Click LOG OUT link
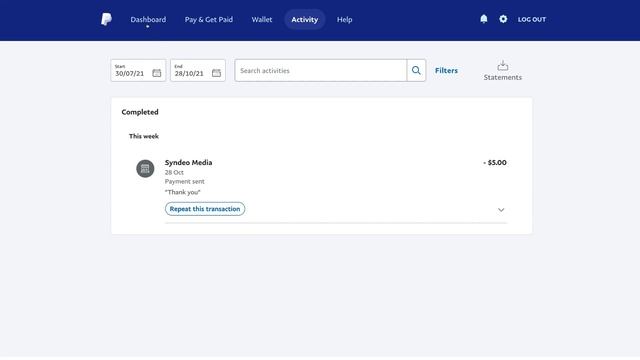The width and height of the screenshot is (640, 360). pyautogui.click(x=532, y=20)
